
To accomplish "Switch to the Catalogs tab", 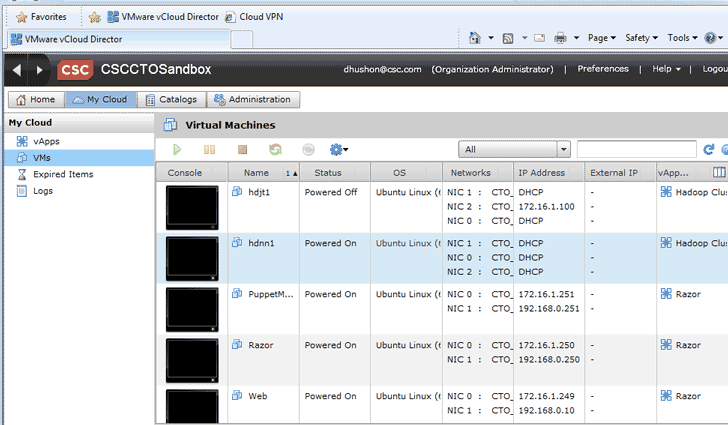I will (171, 99).
